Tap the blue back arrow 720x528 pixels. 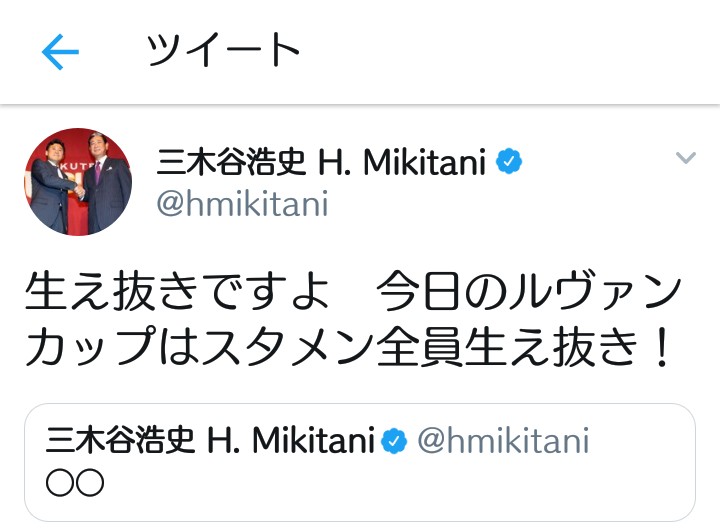60,52
